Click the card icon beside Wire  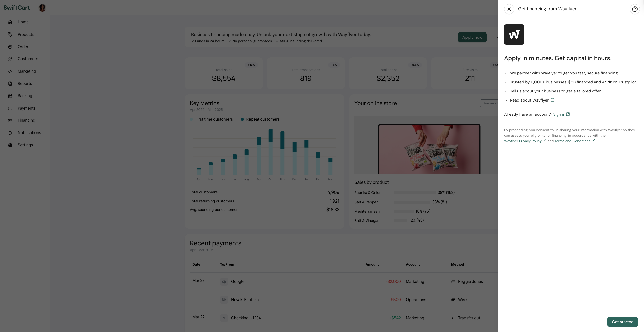(x=453, y=300)
